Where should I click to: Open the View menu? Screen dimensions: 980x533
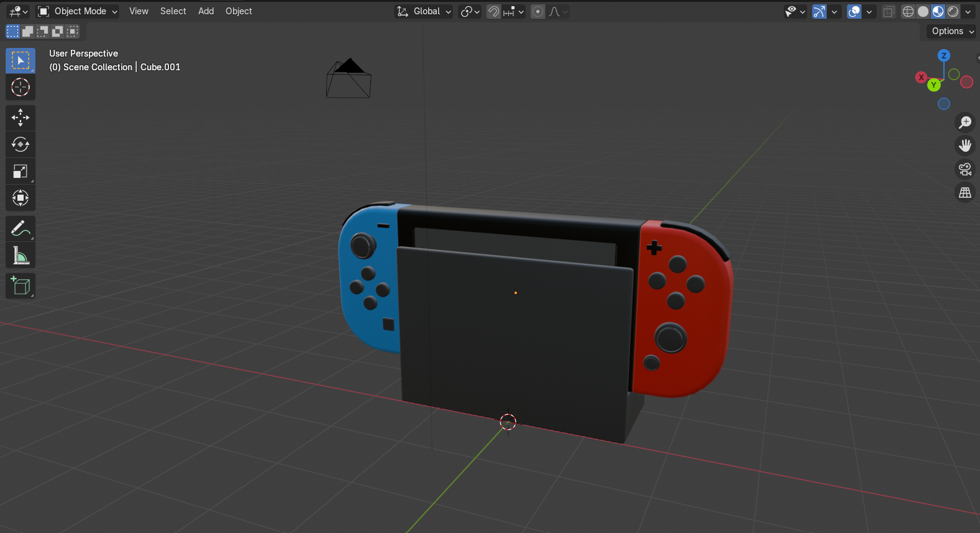coord(139,11)
